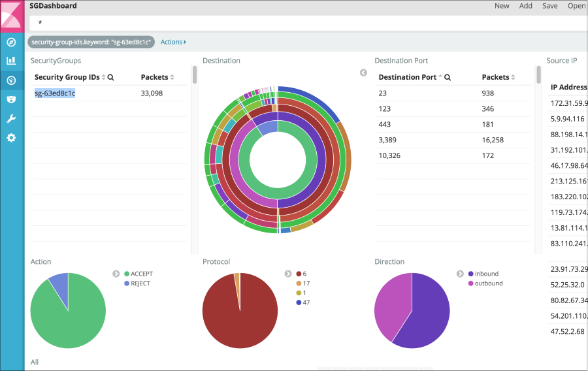
Task: Click the New menu item
Action: [502, 6]
